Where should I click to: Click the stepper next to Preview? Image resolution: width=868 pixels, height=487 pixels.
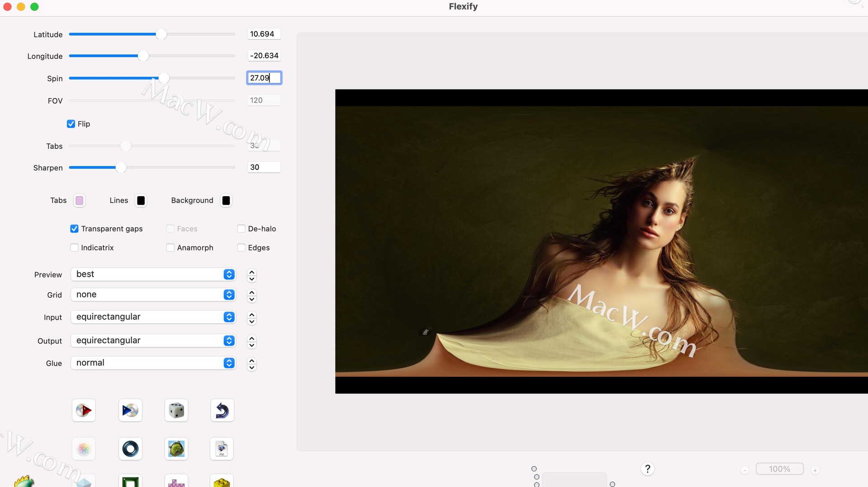coord(252,275)
